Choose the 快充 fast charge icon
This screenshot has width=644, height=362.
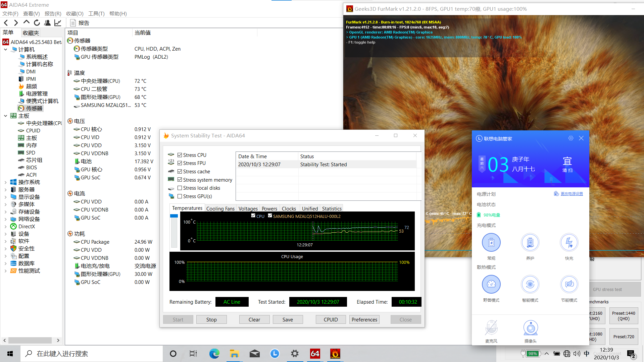(x=569, y=243)
